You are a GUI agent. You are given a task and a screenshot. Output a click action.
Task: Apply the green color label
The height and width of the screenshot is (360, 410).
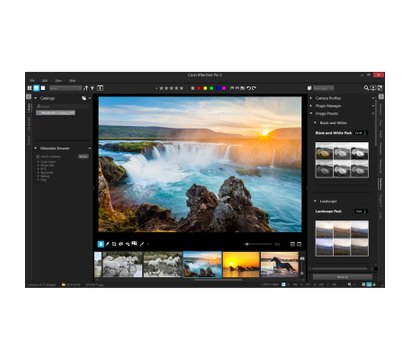pos(211,88)
